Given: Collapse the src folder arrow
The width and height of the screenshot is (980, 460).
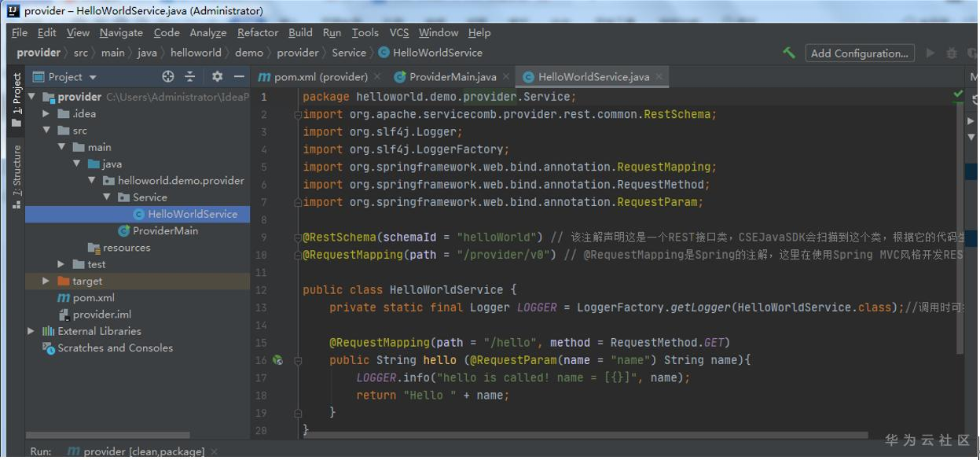Looking at the screenshot, I should [46, 131].
